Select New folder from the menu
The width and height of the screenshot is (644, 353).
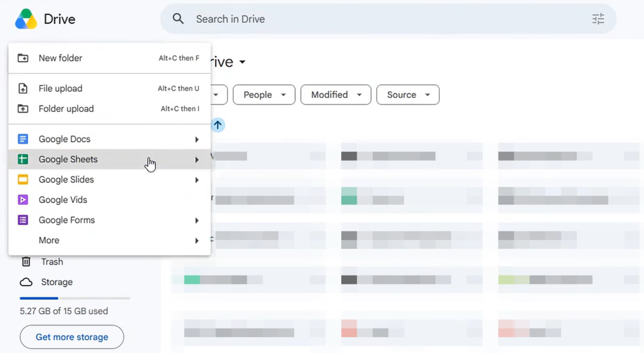[109, 58]
